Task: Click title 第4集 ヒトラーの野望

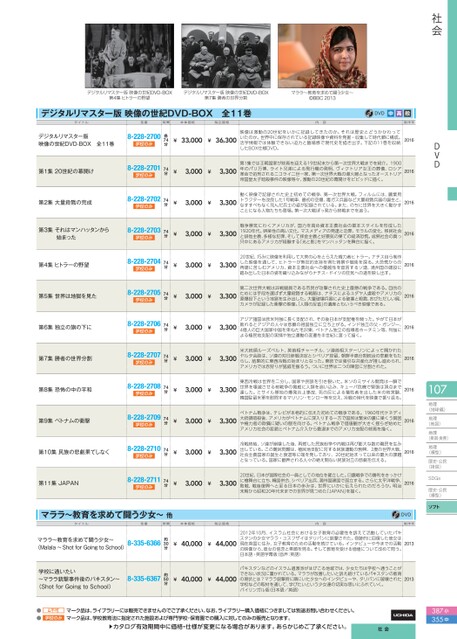Action: coord(64,265)
